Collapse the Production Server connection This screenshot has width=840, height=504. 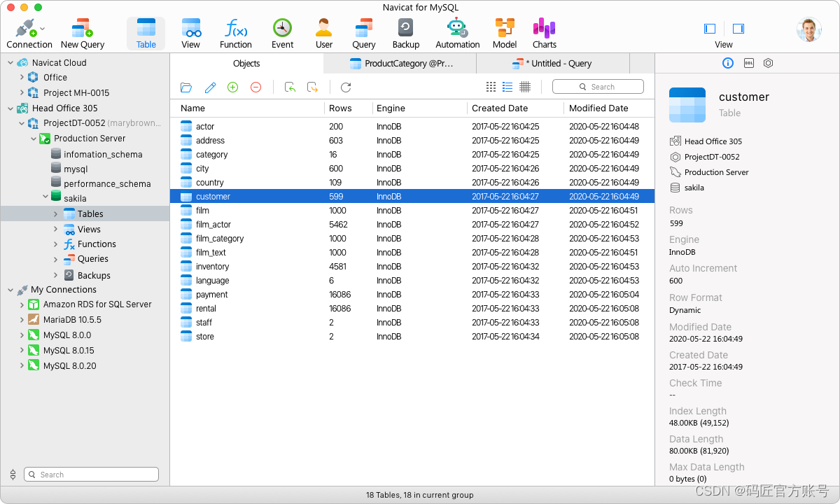(x=33, y=139)
